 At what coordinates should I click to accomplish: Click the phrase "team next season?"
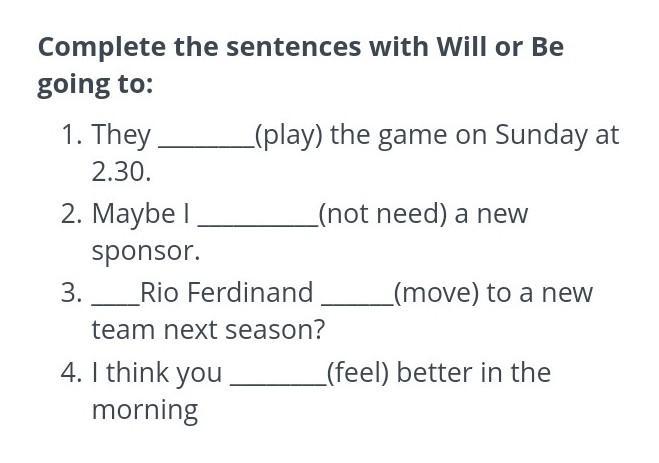(x=208, y=330)
